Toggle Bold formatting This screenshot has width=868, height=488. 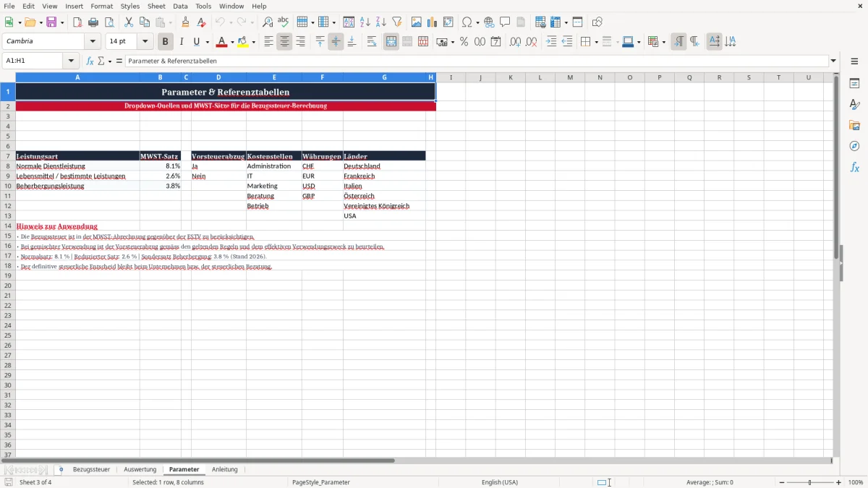point(166,42)
